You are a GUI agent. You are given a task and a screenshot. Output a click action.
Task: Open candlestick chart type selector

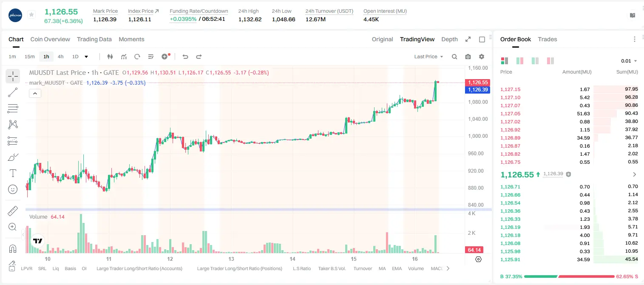[x=110, y=57]
